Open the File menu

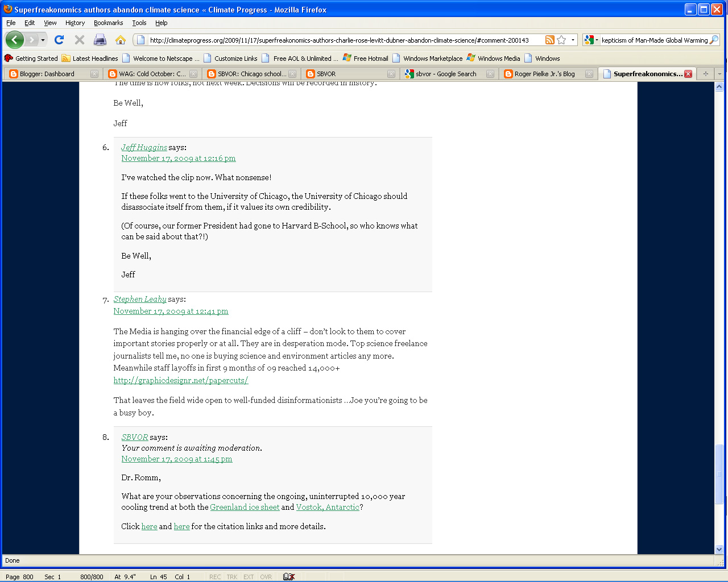[11, 23]
